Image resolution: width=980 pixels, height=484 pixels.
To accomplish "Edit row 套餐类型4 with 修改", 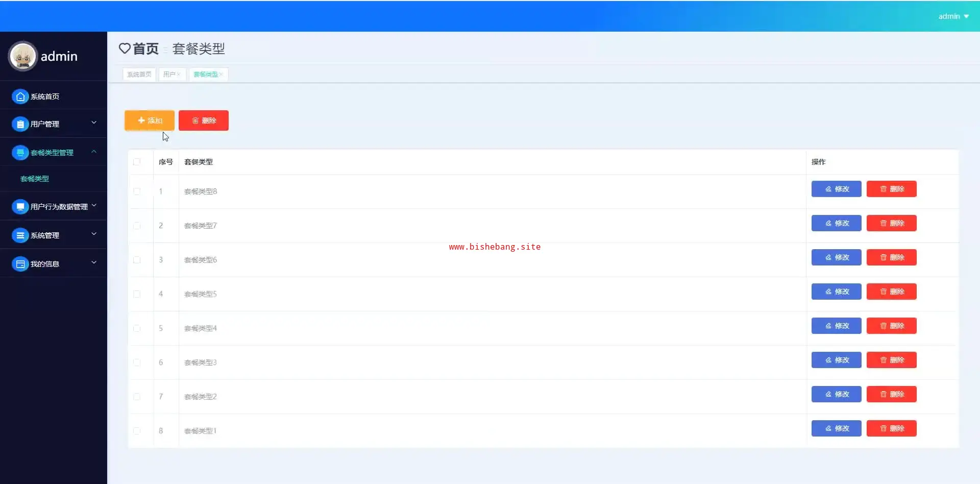I will 837,326.
